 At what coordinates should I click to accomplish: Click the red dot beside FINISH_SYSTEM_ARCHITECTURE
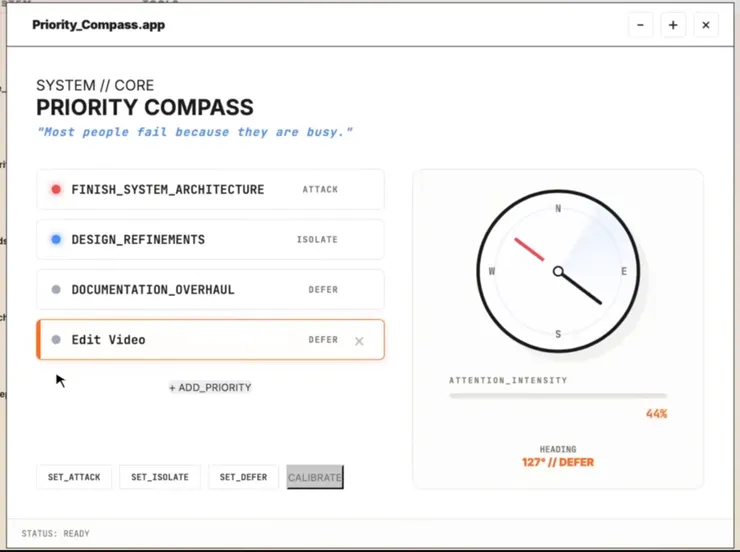click(x=56, y=189)
